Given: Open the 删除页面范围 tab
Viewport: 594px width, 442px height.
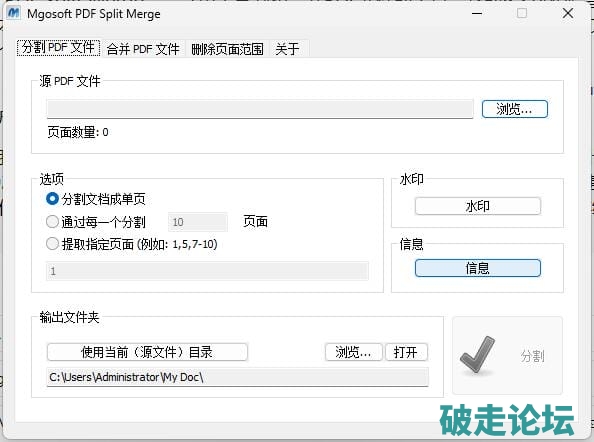Looking at the screenshot, I should click(227, 49).
